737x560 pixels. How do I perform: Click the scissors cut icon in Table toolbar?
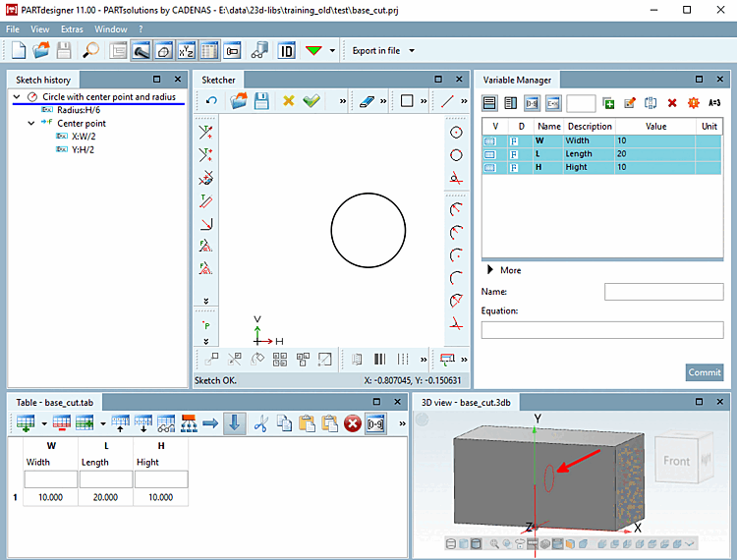[x=260, y=423]
